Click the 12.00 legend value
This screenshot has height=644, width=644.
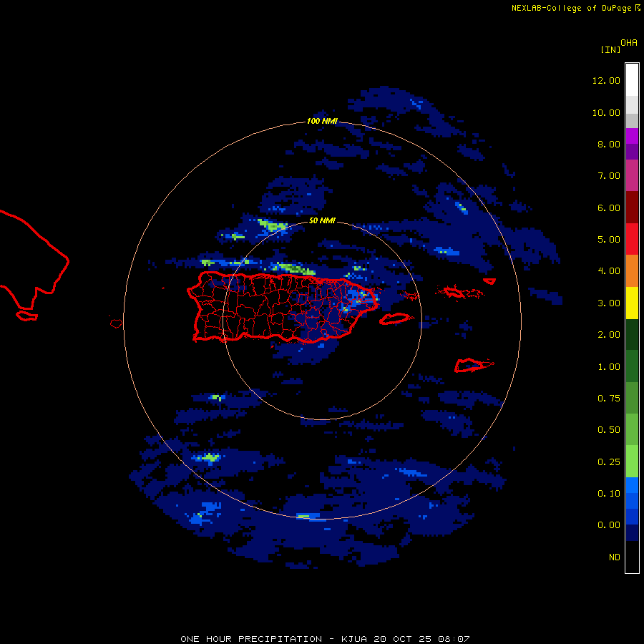pyautogui.click(x=606, y=80)
